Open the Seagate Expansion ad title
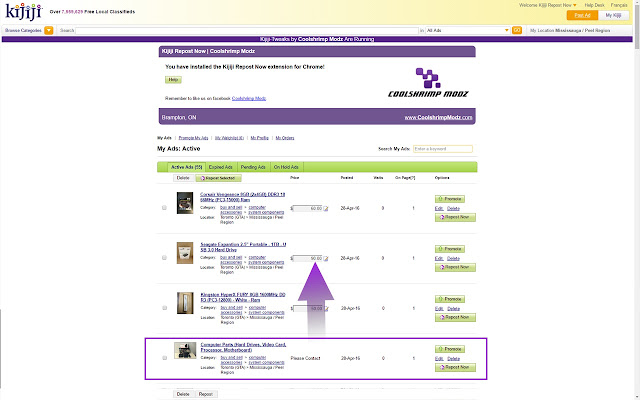 pyautogui.click(x=243, y=247)
